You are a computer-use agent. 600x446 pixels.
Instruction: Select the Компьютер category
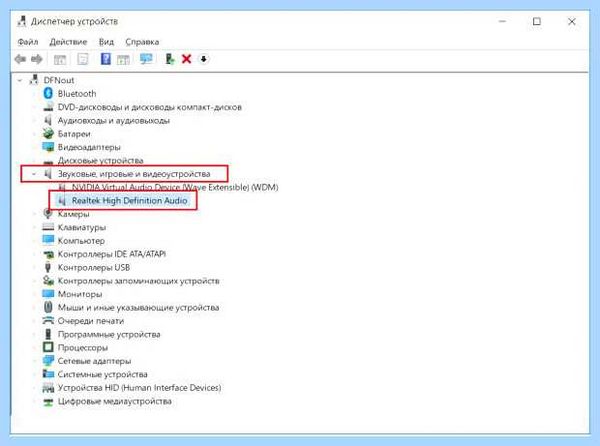(81, 241)
